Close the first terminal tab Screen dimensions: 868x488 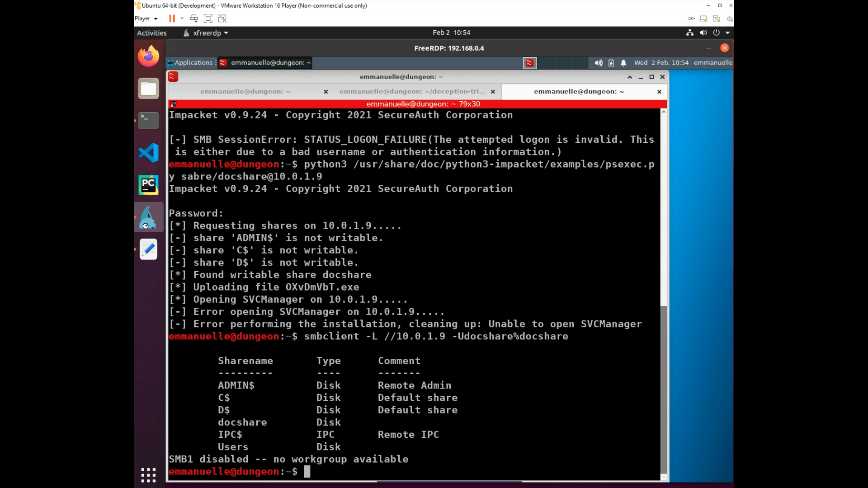point(326,92)
